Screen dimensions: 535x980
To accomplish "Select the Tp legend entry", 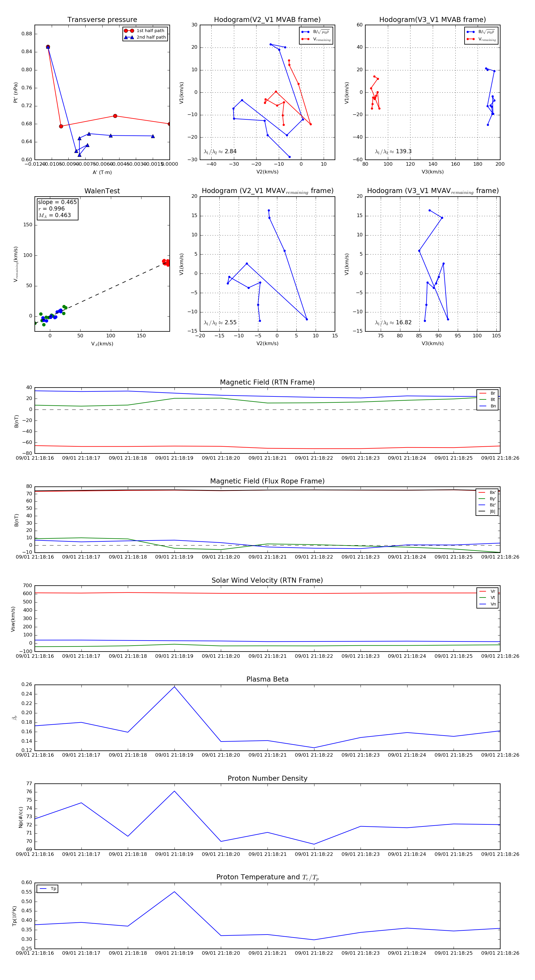I will coord(48,889).
